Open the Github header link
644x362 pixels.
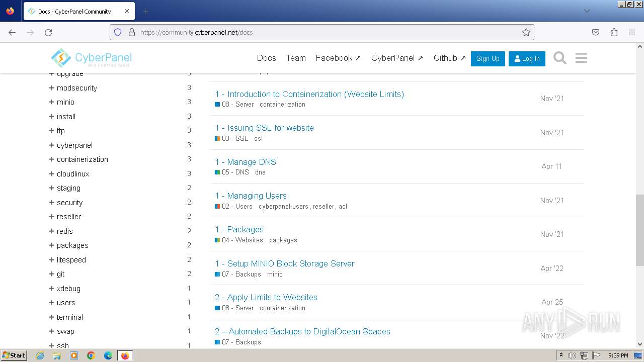pyautogui.click(x=450, y=58)
